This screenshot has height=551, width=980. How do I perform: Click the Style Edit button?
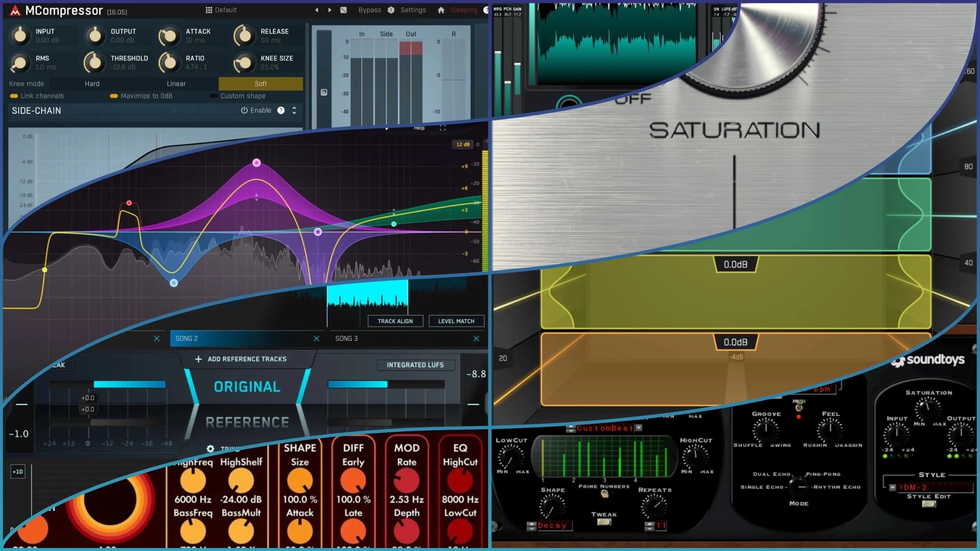point(929,504)
